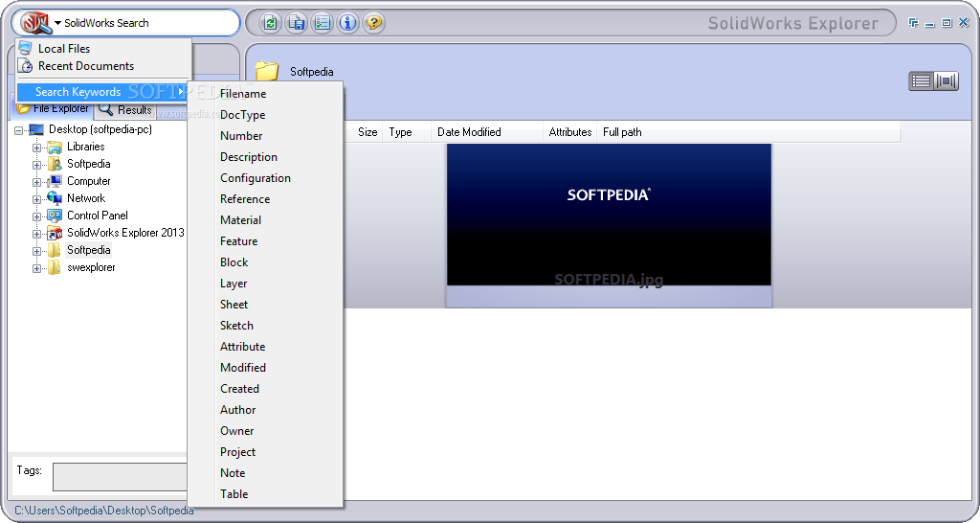
Task: Choose Project keyword from submenu
Action: point(265,452)
